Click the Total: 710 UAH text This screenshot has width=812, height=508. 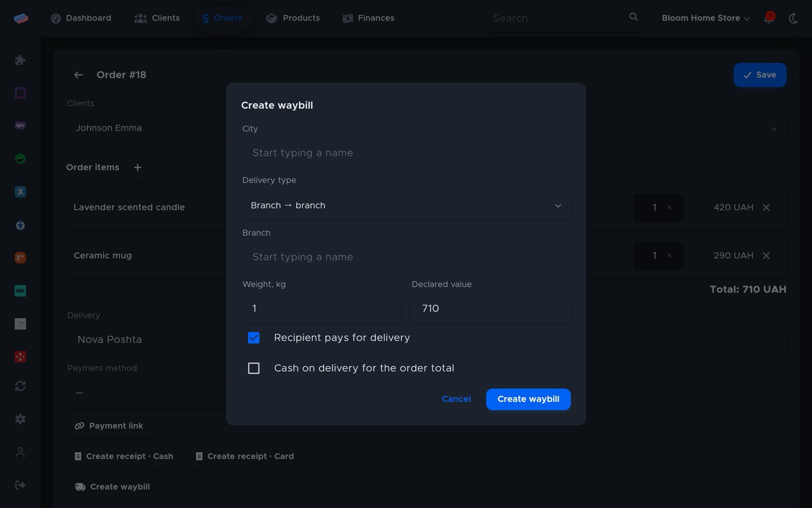coord(748,290)
